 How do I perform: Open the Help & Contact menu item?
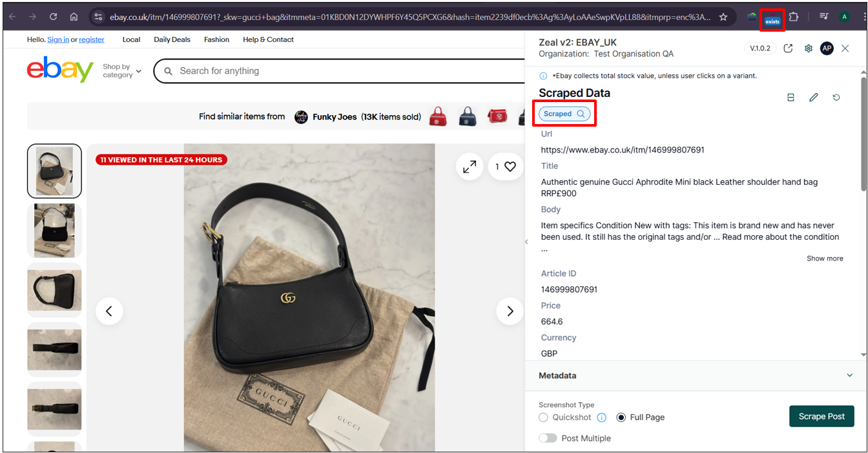coord(268,39)
